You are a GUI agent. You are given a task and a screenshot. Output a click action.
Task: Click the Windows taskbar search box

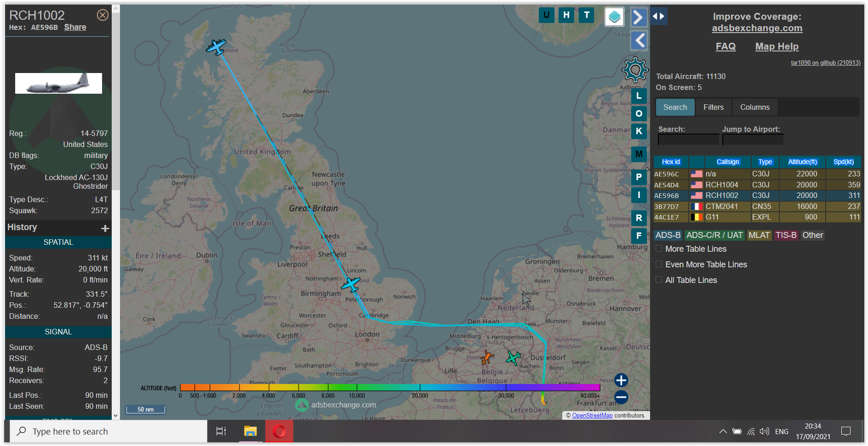108,431
